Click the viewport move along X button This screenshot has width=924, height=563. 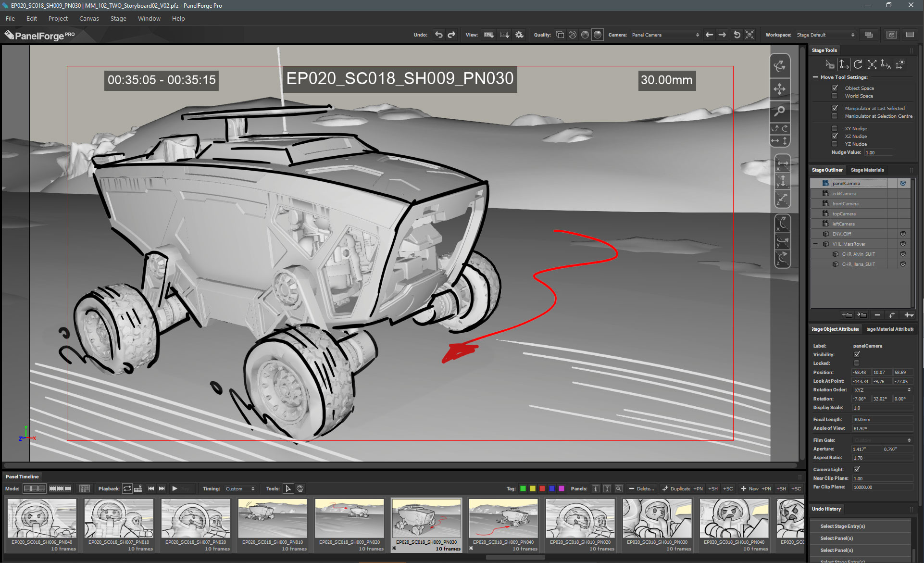pos(782,164)
